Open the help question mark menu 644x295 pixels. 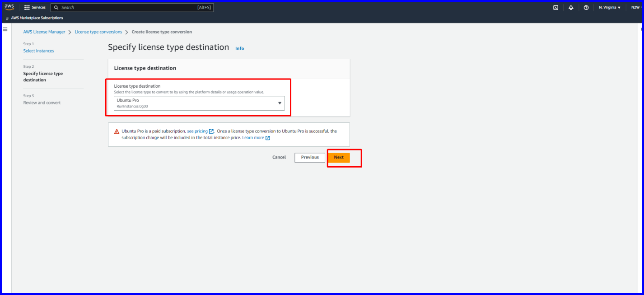(586, 8)
